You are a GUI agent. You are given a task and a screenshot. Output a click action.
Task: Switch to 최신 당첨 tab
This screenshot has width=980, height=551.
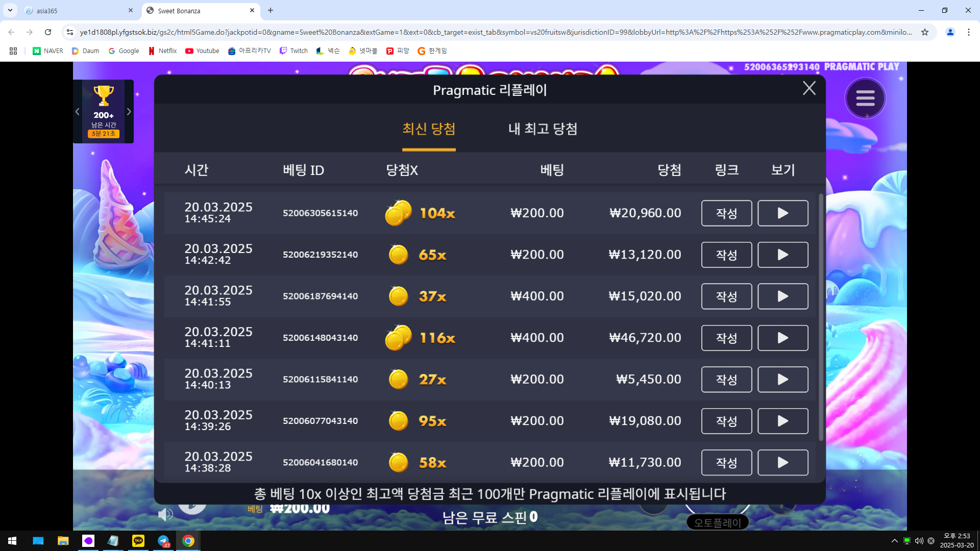pos(429,129)
